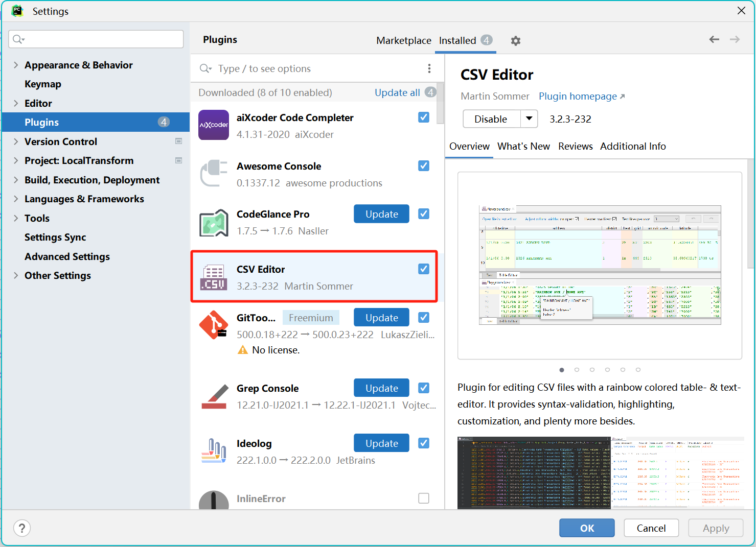Select the last screenshot carousel dot
Image resolution: width=756 pixels, height=547 pixels.
pos(638,370)
